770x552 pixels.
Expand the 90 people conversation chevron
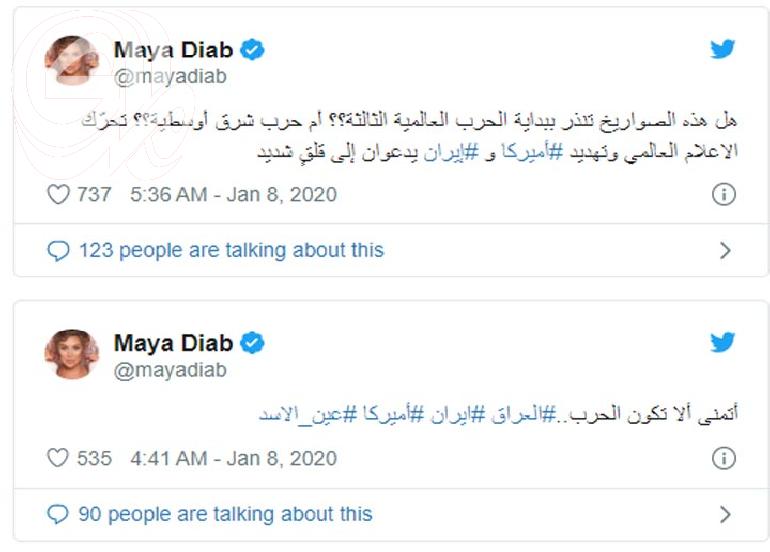click(725, 515)
